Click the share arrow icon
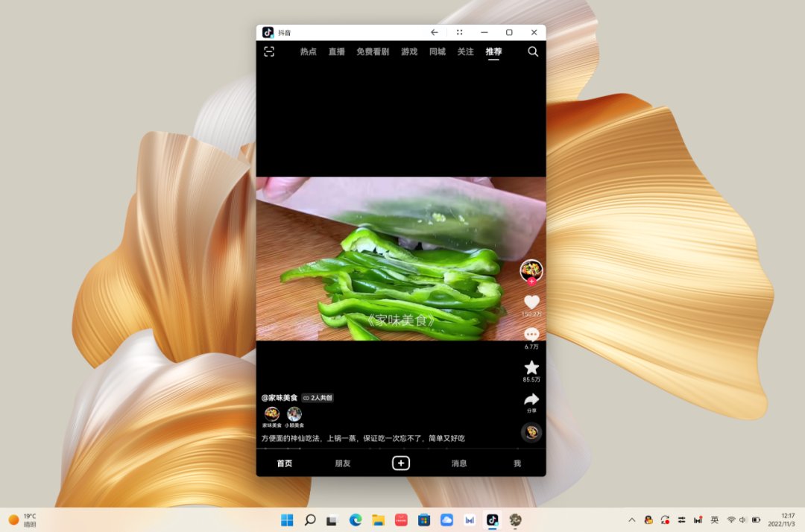805x532 pixels. tap(531, 399)
